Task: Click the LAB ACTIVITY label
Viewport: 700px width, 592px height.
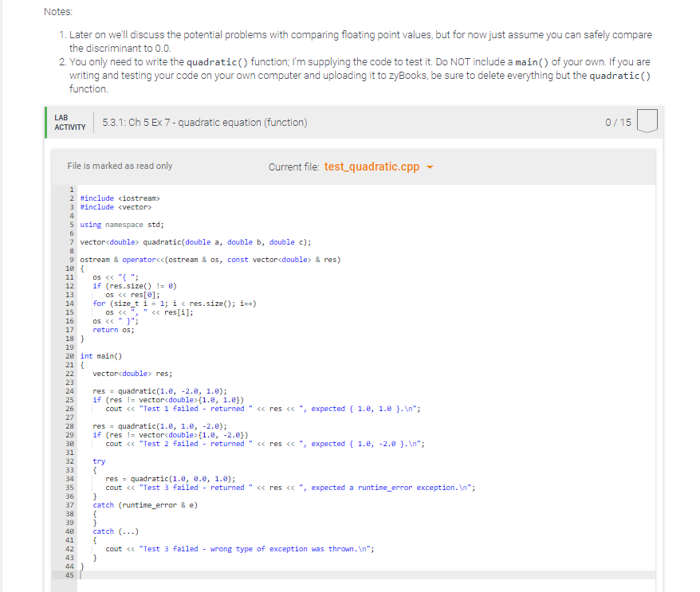Action: point(69,122)
